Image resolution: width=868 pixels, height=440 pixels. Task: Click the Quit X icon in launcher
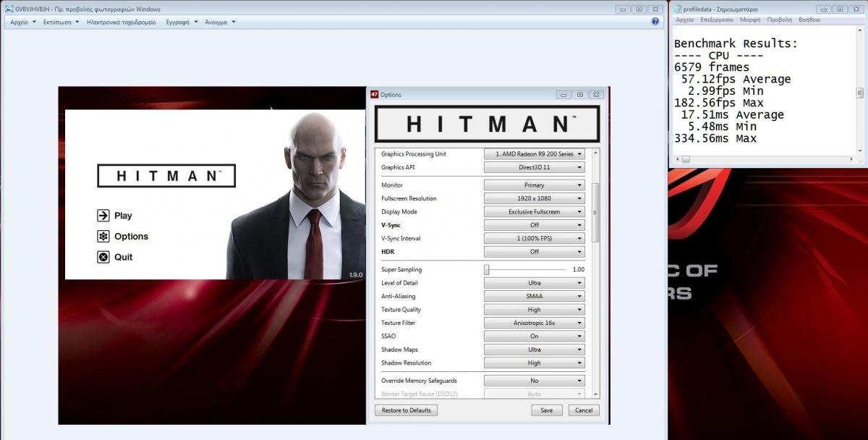point(103,257)
